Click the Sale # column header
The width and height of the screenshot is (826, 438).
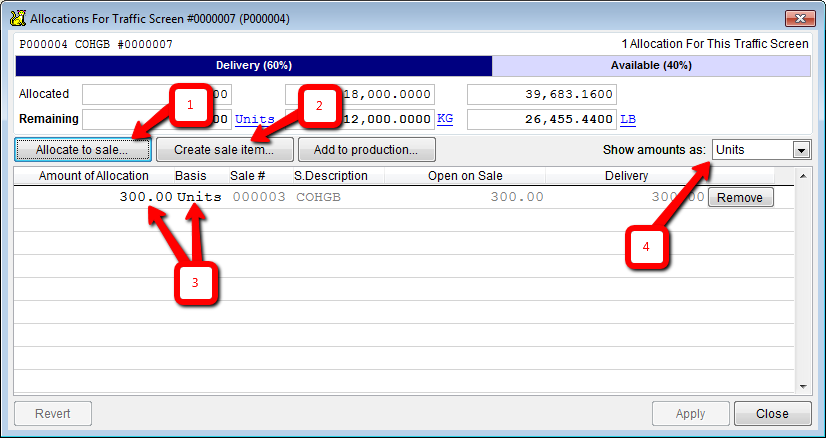point(248,176)
